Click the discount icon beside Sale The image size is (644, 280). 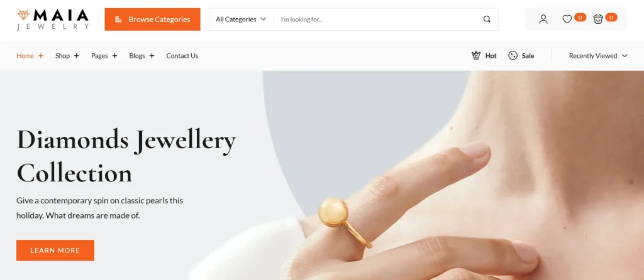click(513, 55)
